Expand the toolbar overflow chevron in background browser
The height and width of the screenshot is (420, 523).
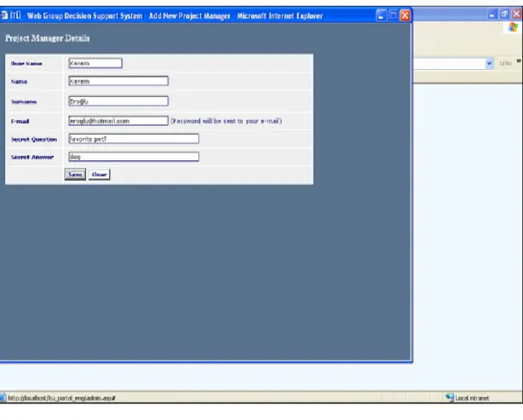(519, 61)
